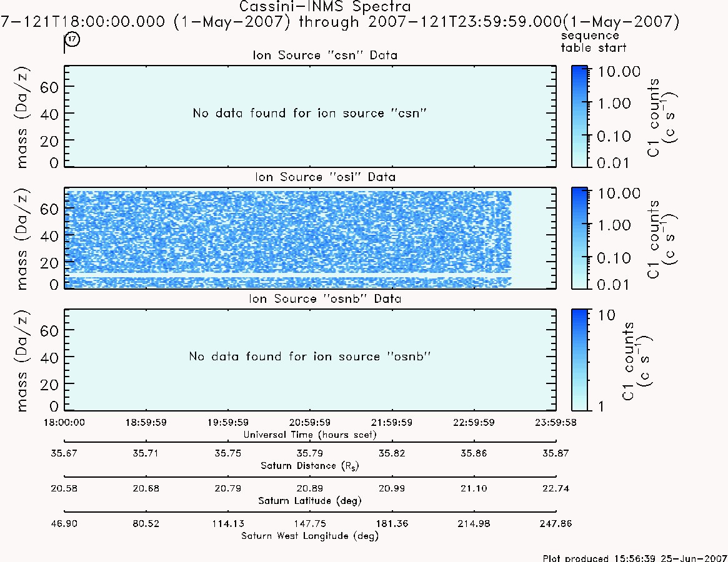Click the Saturn Distance value 35.79
Viewport: 728px width, 562px height.
[310, 453]
